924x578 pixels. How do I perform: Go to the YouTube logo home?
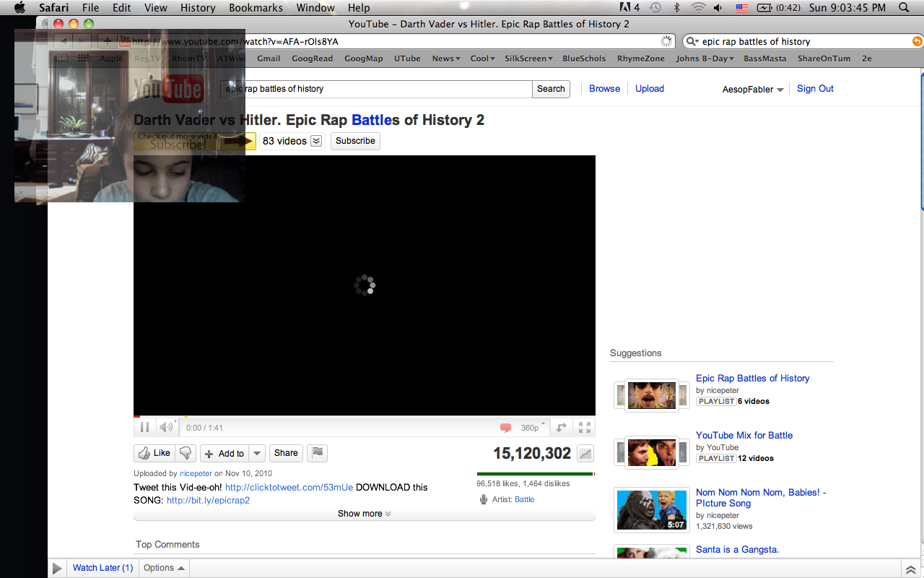click(167, 88)
